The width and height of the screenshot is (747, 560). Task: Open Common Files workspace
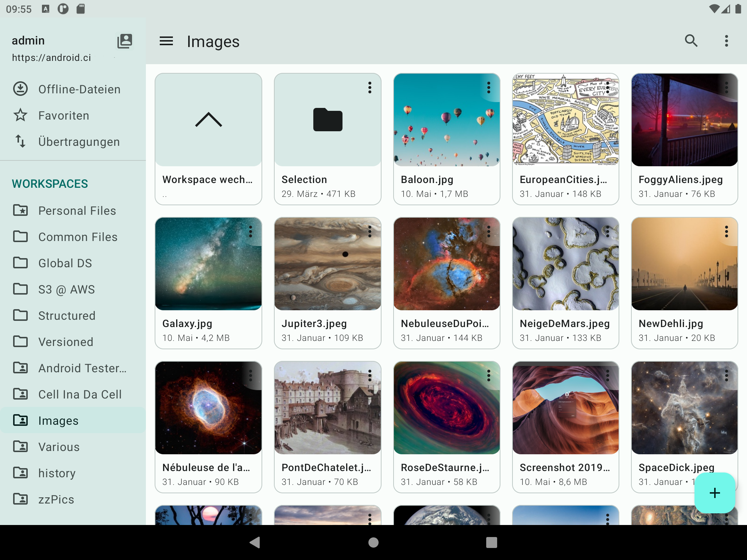point(73,237)
